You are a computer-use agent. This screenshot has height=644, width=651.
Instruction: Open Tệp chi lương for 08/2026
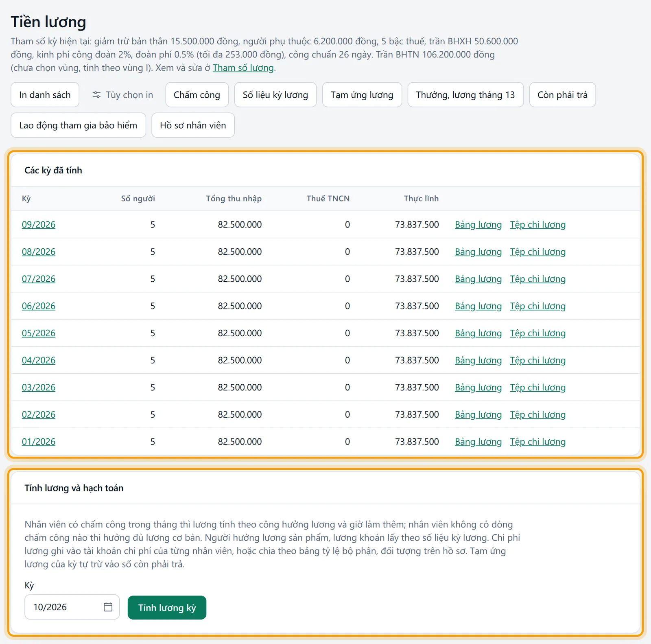coord(537,252)
